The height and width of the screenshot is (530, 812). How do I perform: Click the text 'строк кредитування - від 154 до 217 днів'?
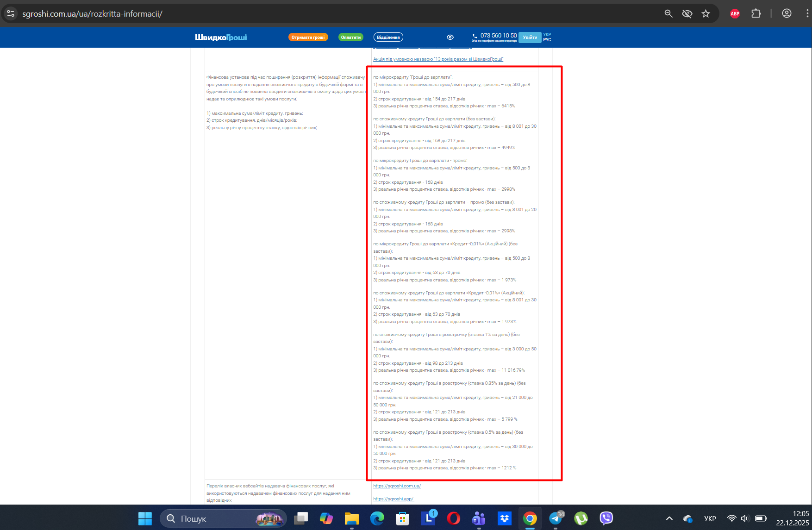point(419,99)
